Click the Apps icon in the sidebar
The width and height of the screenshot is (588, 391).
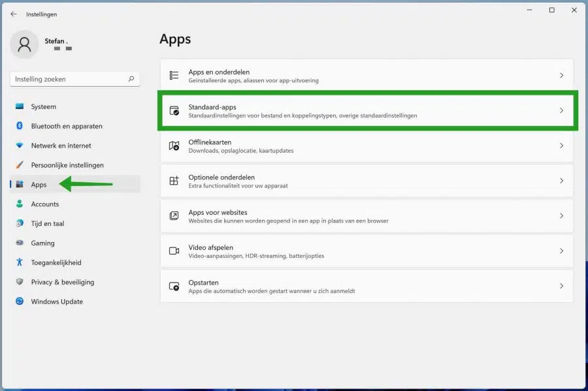20,184
